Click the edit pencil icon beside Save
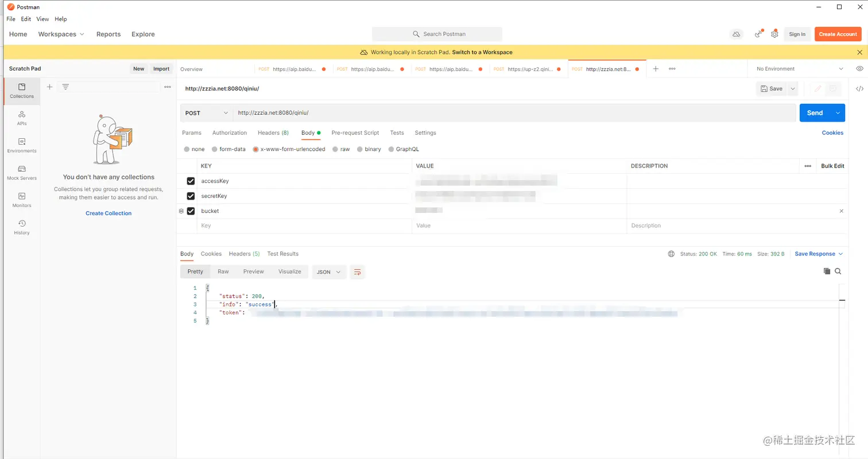868x459 pixels. [817, 89]
